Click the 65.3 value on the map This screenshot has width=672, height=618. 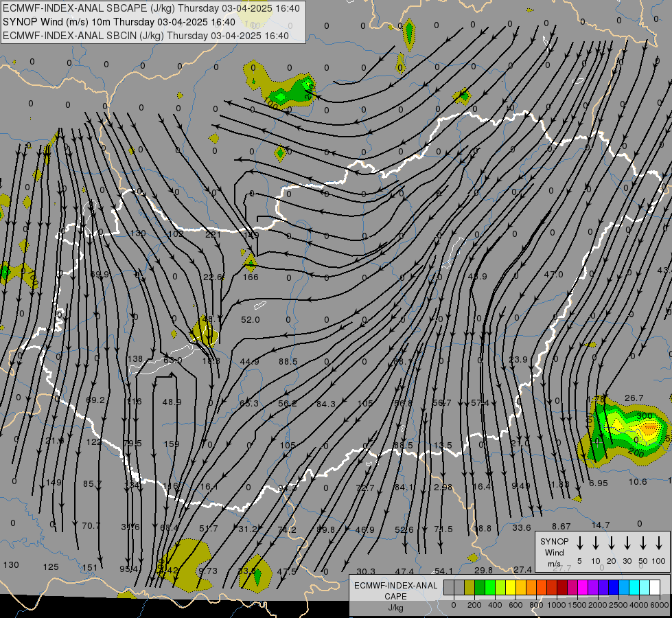pyautogui.click(x=249, y=404)
